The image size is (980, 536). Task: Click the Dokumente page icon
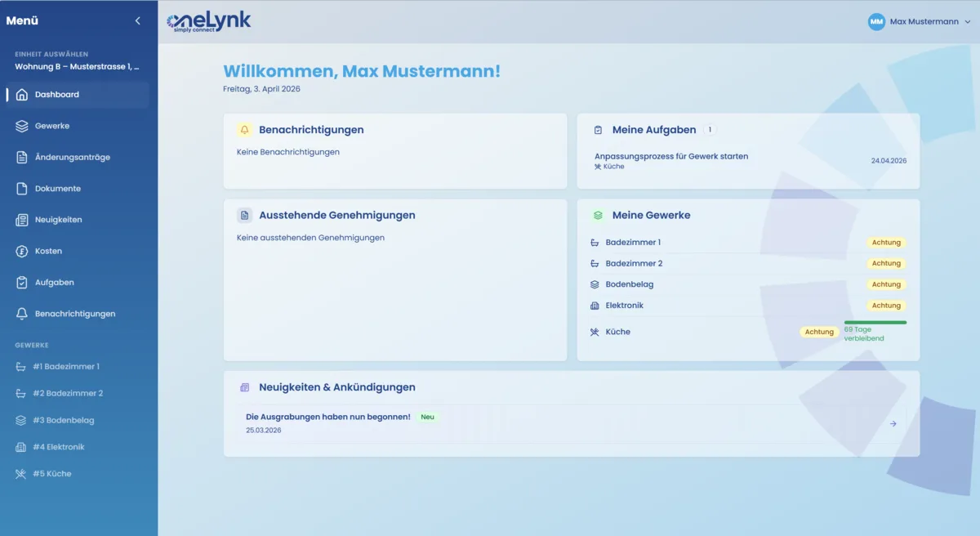point(22,188)
